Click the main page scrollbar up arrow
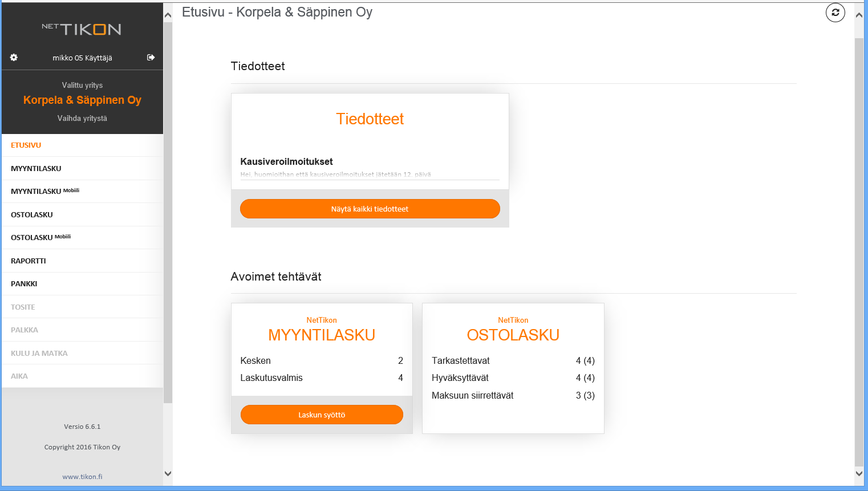 point(859,15)
